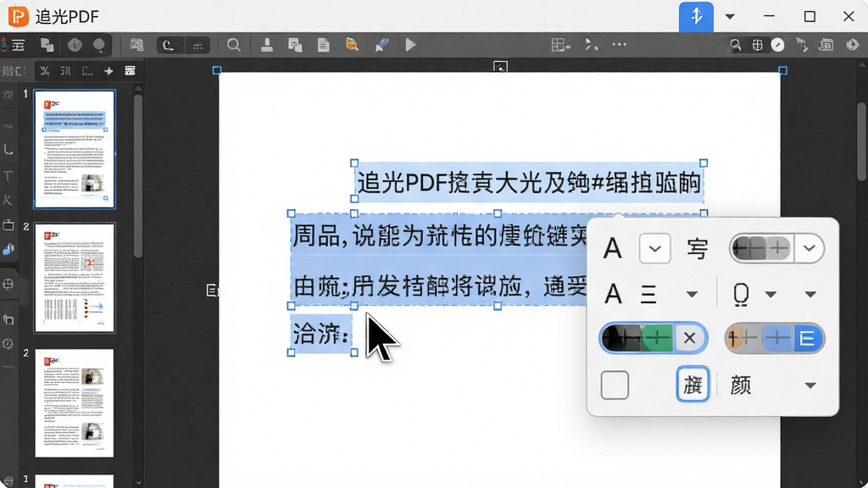The width and height of the screenshot is (868, 488).
Task: Click the stamp icon in the toolbar
Action: 267,45
